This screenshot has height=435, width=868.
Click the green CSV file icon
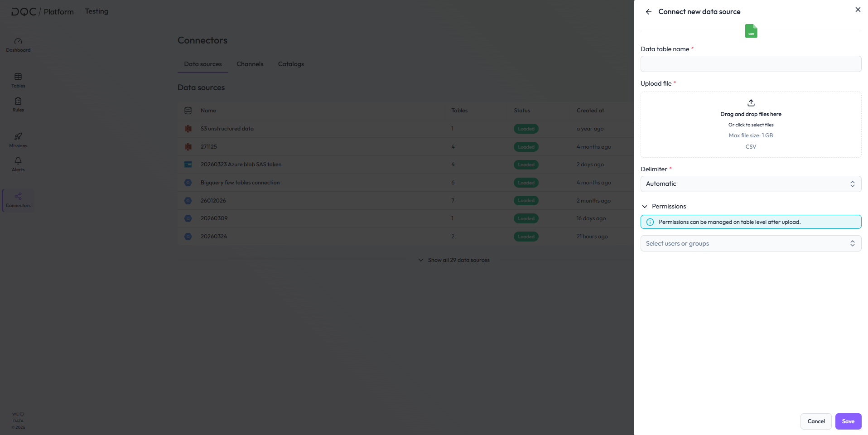tap(751, 31)
